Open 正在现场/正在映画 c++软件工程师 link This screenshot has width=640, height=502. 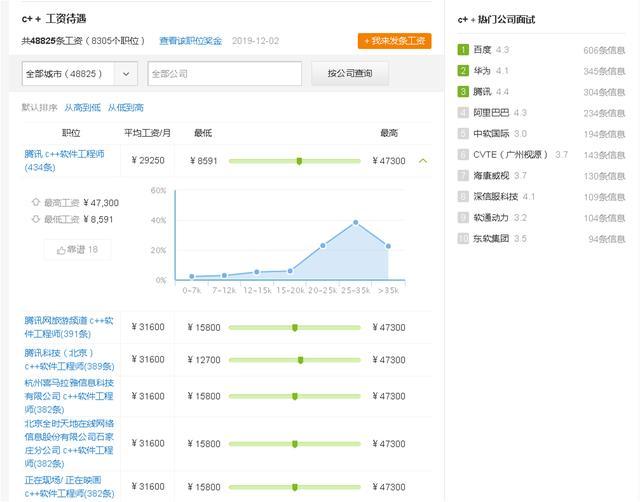[x=69, y=486]
